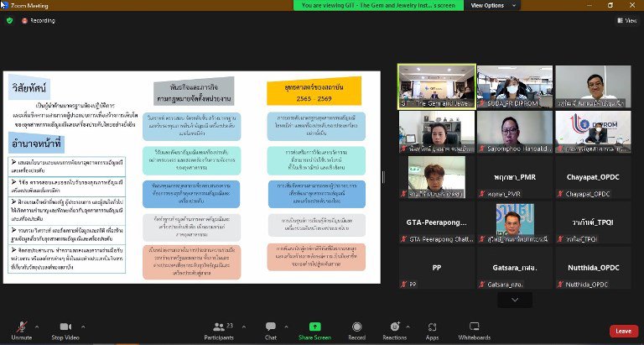Select Sayomphoo video tile

click(x=515, y=132)
